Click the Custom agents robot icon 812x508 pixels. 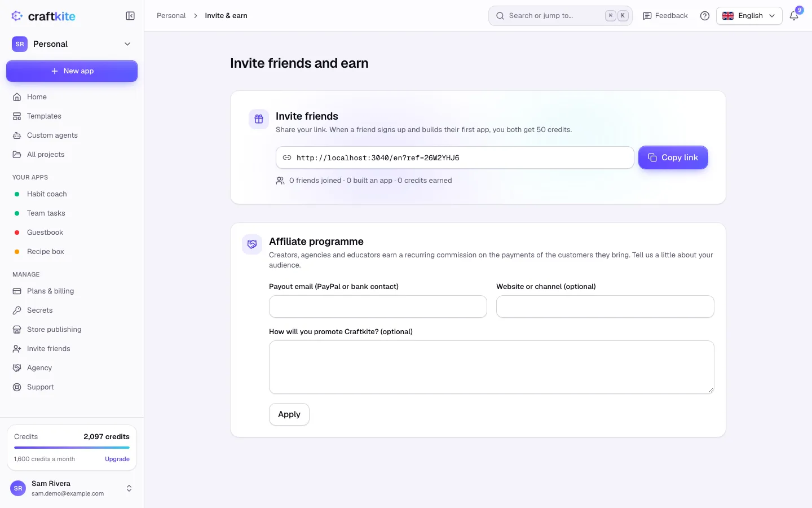pyautogui.click(x=17, y=135)
